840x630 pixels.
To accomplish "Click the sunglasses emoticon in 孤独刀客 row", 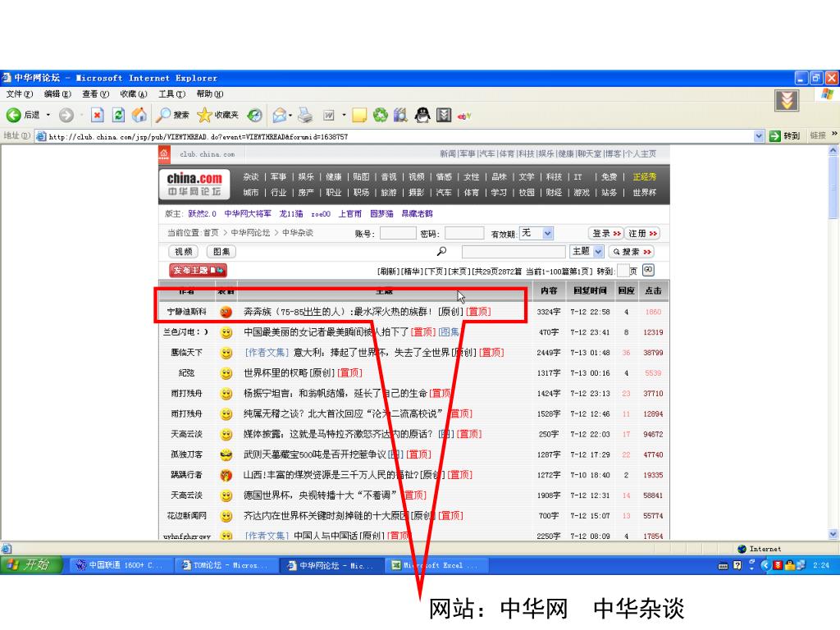I will click(x=226, y=454).
